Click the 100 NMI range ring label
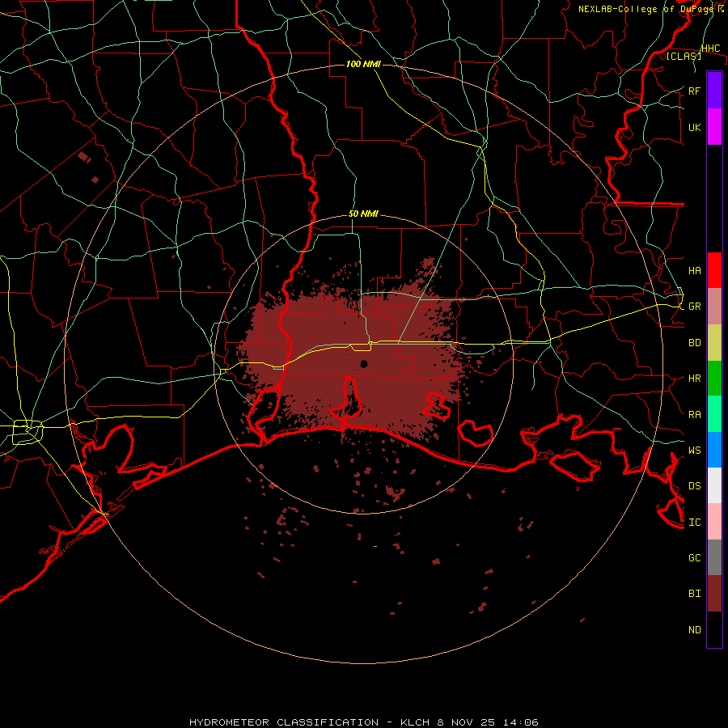728x728 pixels. 363,64
